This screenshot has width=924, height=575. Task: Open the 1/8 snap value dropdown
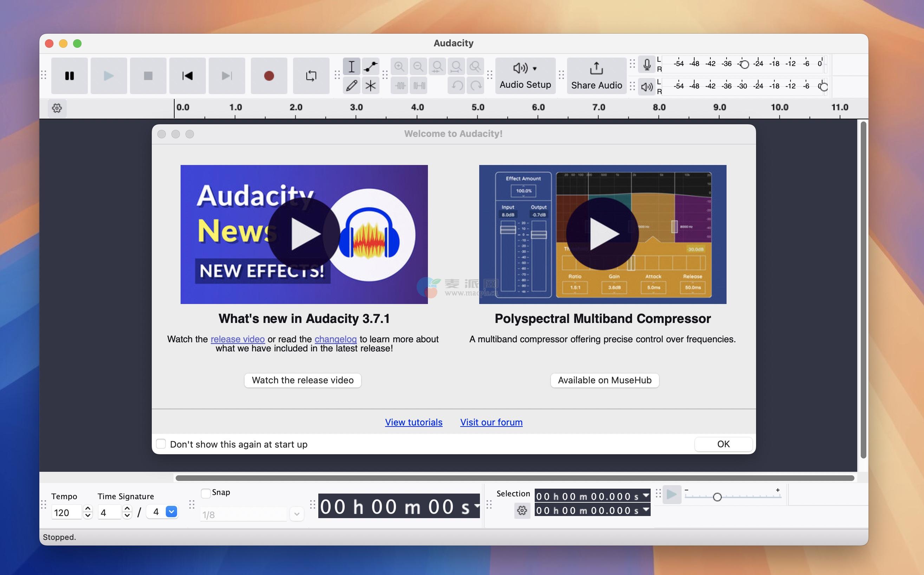297,514
